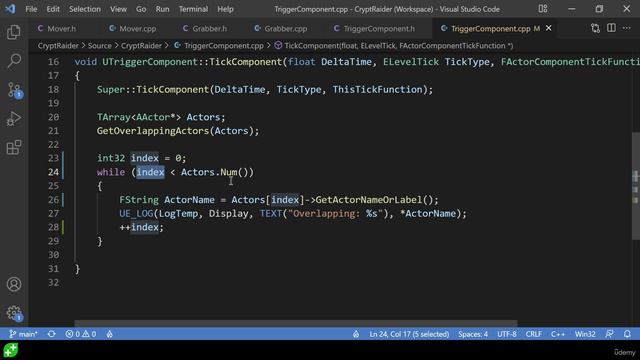640x360 pixels.
Task: Open Run and Debug view
Action: coord(14,119)
